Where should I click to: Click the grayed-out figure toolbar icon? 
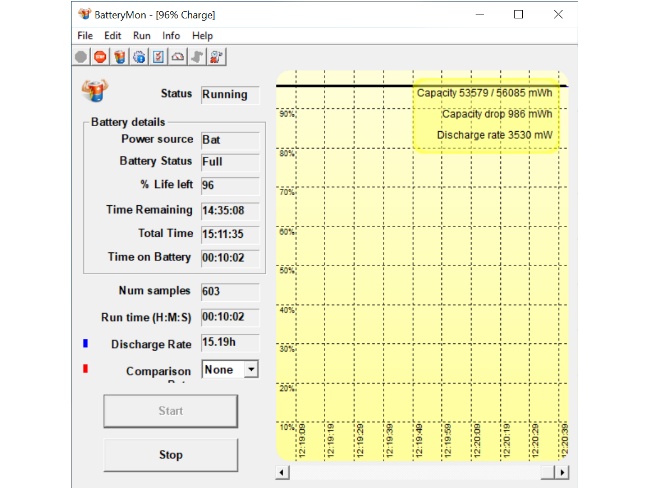tap(197, 57)
